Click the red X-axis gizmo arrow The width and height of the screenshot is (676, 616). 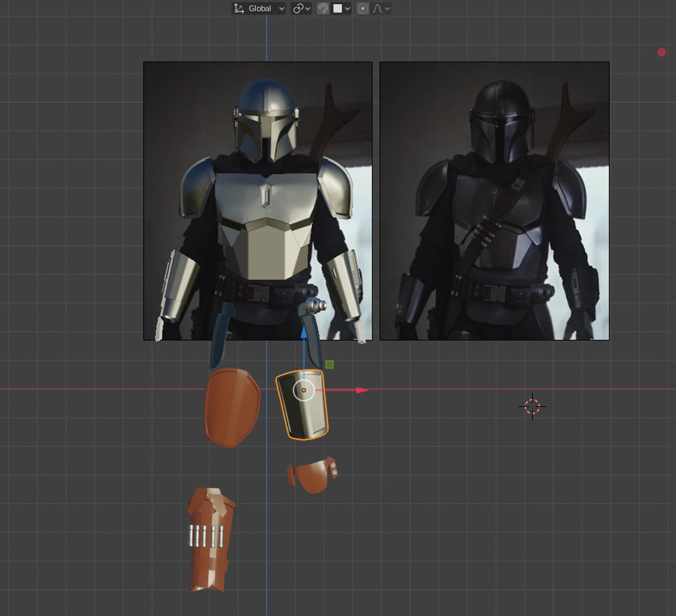[x=362, y=390]
